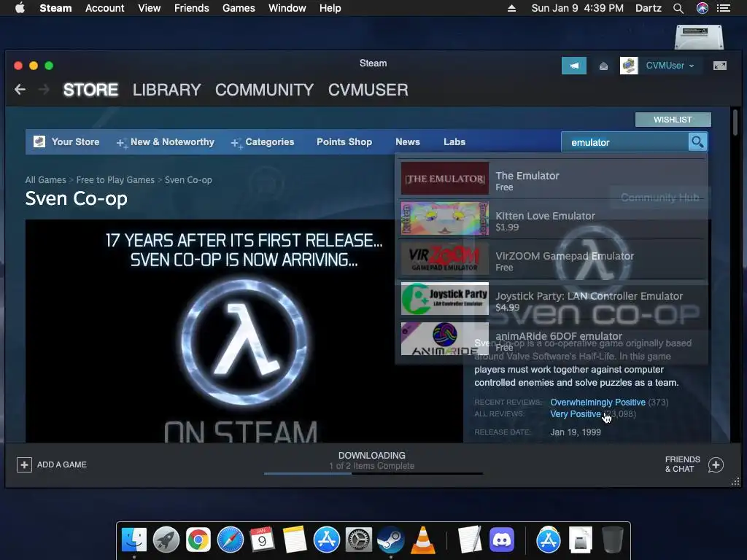Click Free to Play Games breadcrumb
This screenshot has height=560, width=747.
115,180
